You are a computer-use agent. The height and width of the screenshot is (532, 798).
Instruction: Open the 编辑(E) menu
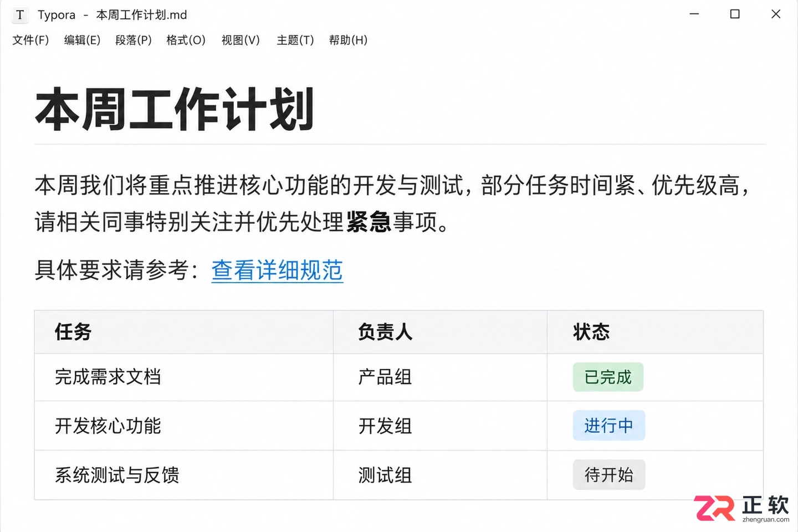coord(82,40)
